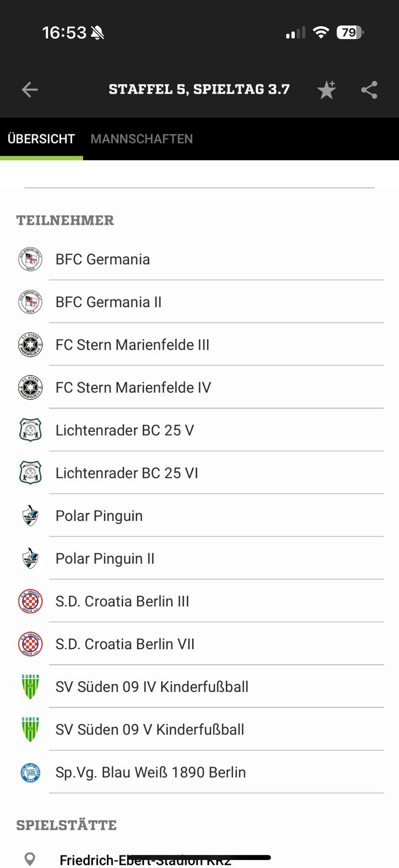The image size is (399, 868).
Task: Tap the BFC Germania club crest
Action: 30,259
